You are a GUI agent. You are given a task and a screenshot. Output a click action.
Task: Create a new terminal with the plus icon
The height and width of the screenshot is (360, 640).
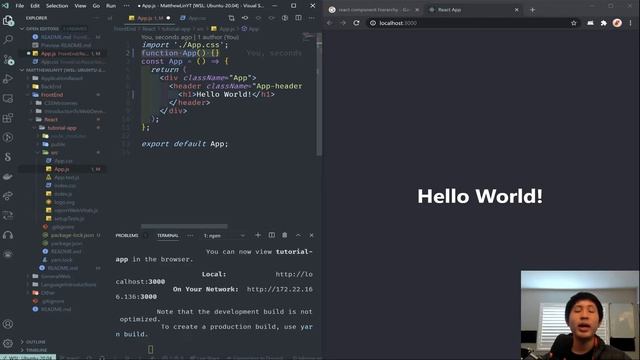click(258, 235)
